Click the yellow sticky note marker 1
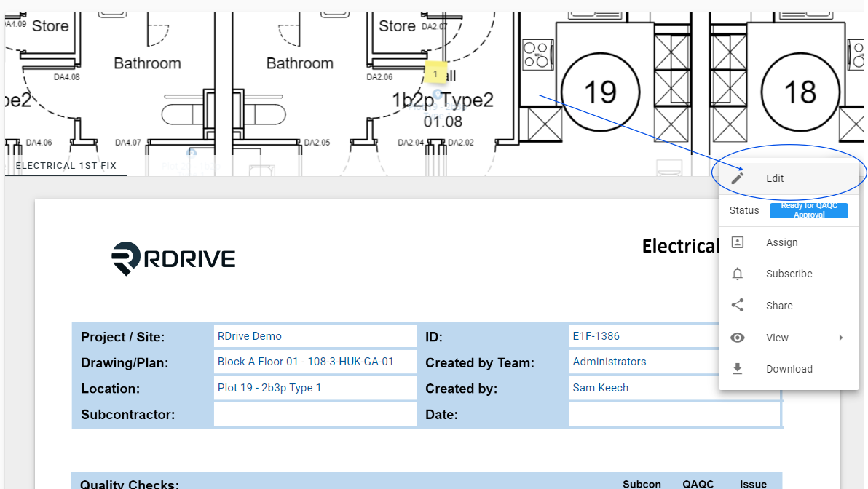Image resolution: width=868 pixels, height=489 pixels. point(435,73)
